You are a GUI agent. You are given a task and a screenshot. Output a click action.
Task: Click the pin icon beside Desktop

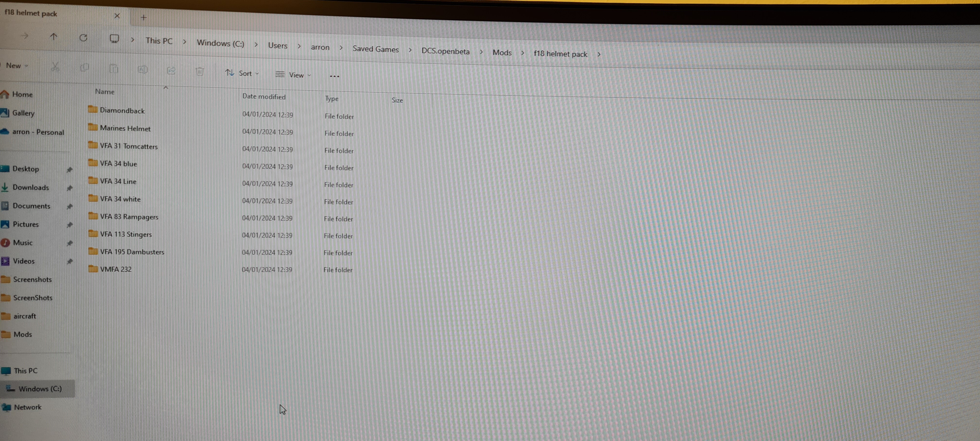click(x=70, y=170)
